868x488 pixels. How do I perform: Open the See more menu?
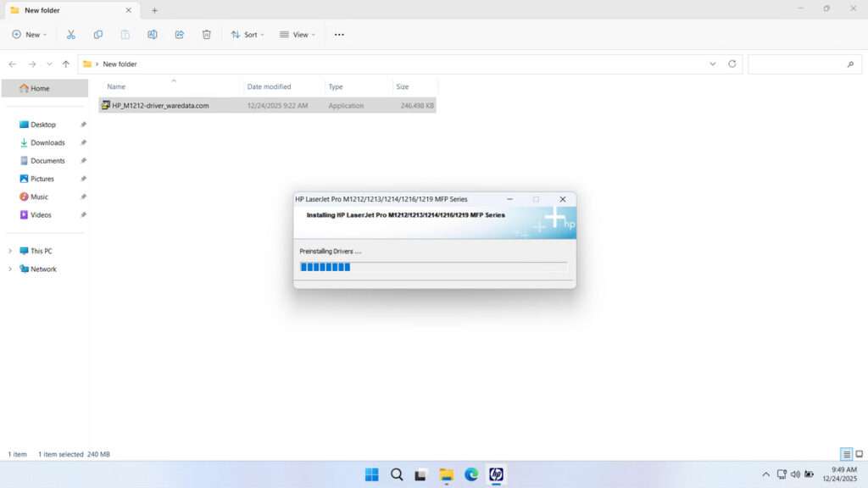[x=339, y=34]
